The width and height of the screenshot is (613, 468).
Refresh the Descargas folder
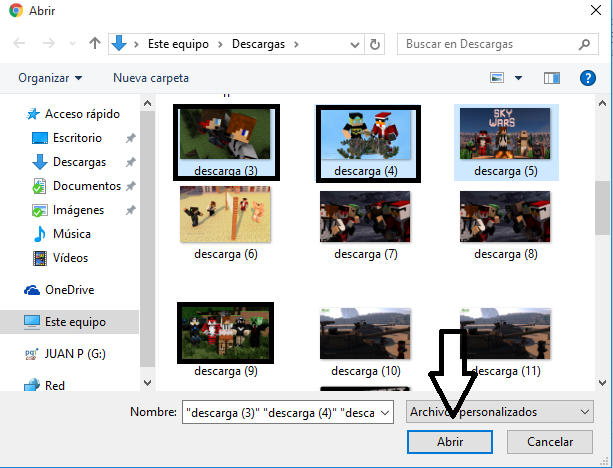click(x=375, y=44)
